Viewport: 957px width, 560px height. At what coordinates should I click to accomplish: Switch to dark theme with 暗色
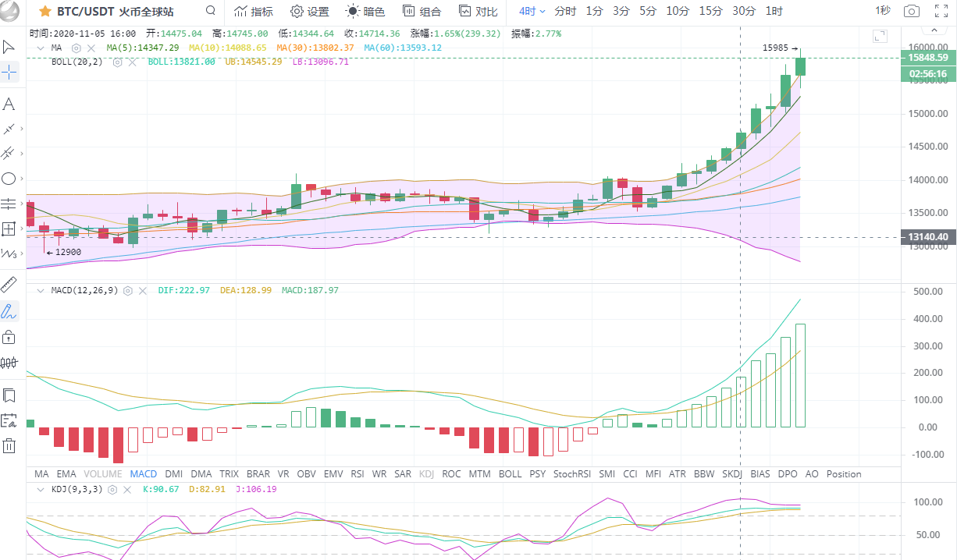point(365,12)
